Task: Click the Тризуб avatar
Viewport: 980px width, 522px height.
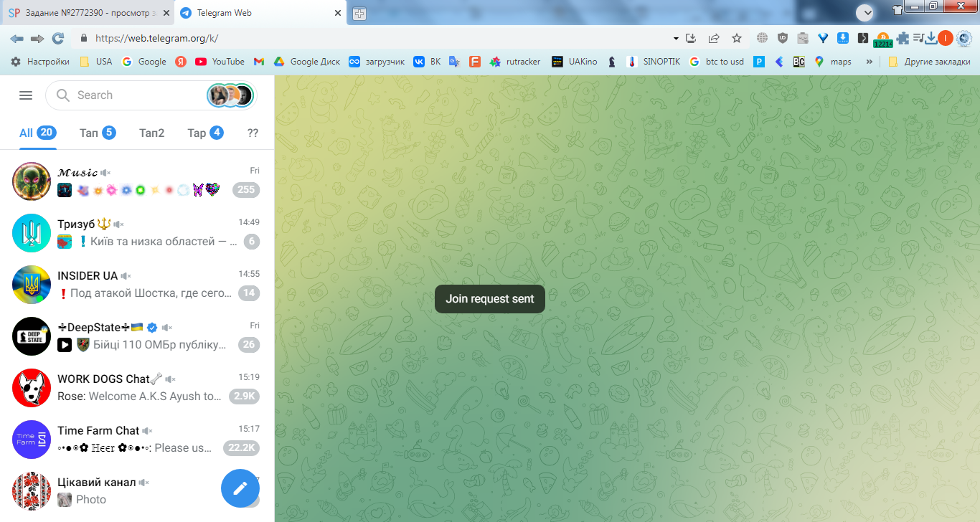Action: click(32, 233)
